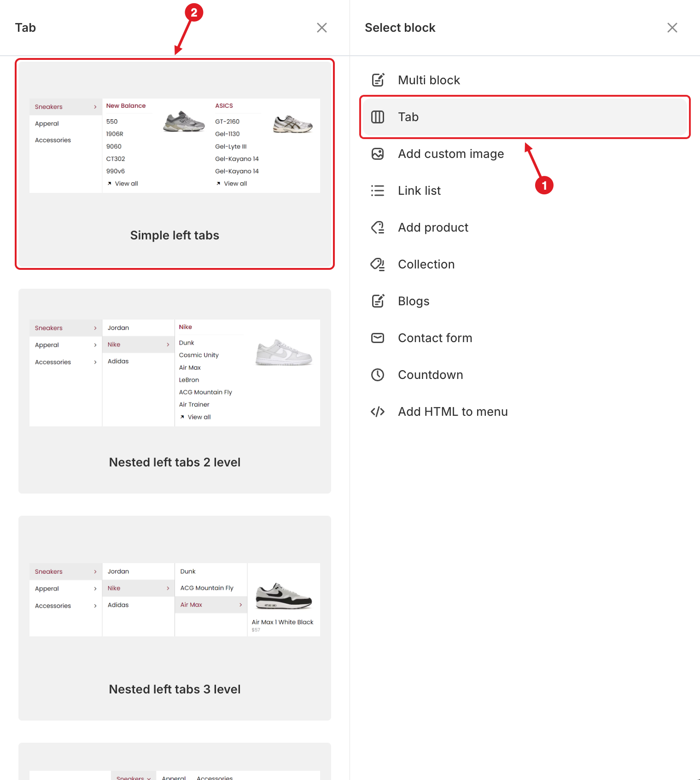Image resolution: width=700 pixels, height=780 pixels.
Task: Click the Link list bullets icon
Action: tap(378, 191)
